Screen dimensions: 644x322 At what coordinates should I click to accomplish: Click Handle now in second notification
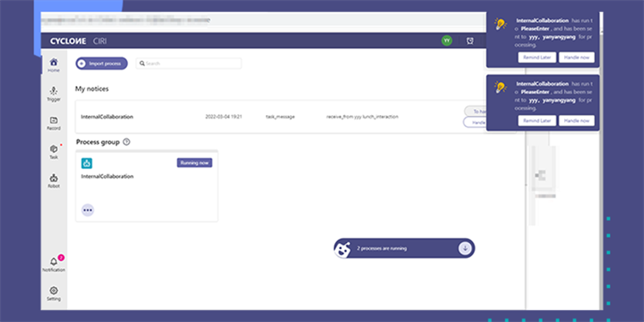(577, 121)
